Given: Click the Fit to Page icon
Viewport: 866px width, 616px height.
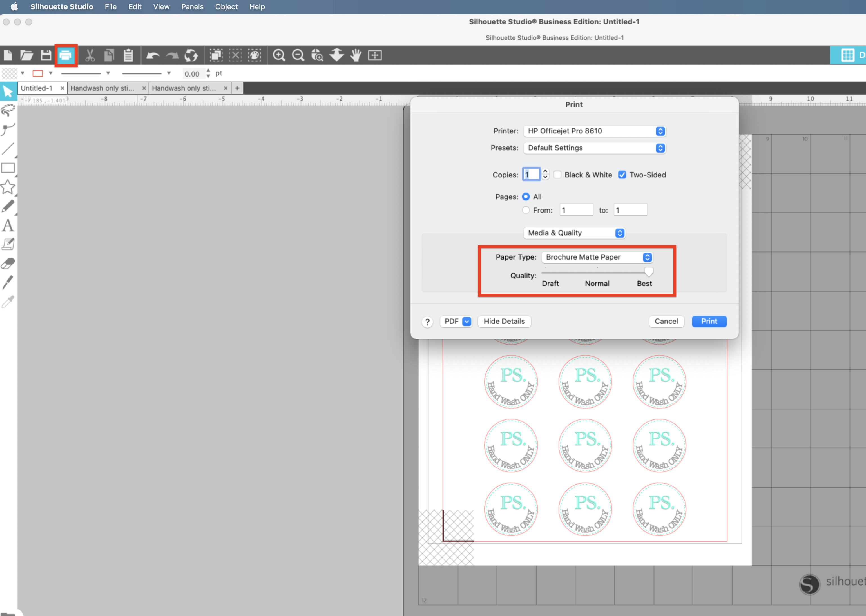Looking at the screenshot, I should click(x=375, y=55).
